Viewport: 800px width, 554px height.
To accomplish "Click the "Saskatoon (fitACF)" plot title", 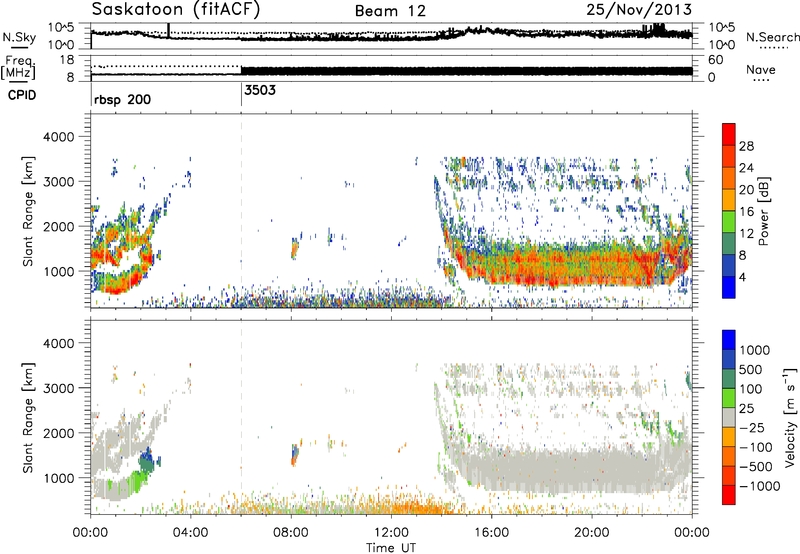I will point(176,9).
